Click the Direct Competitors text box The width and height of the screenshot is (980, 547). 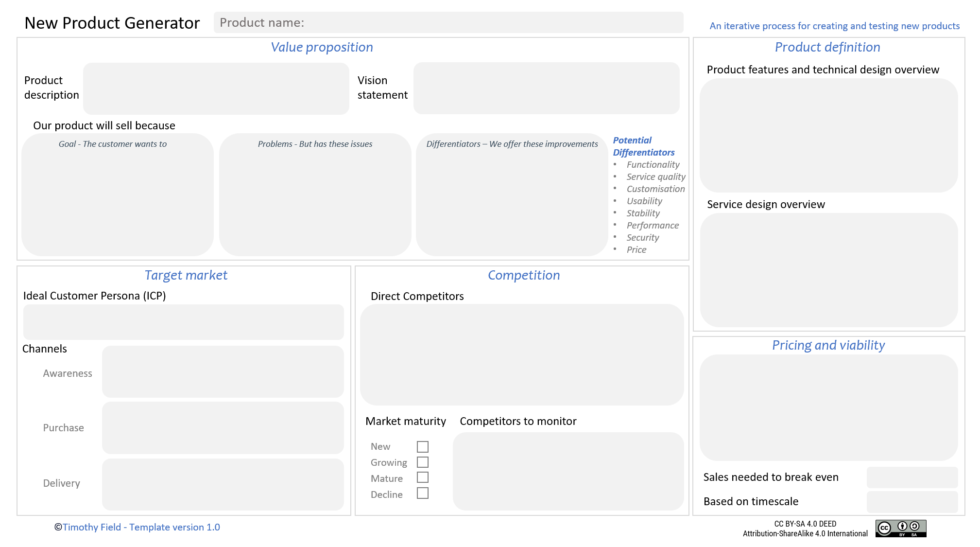521,355
